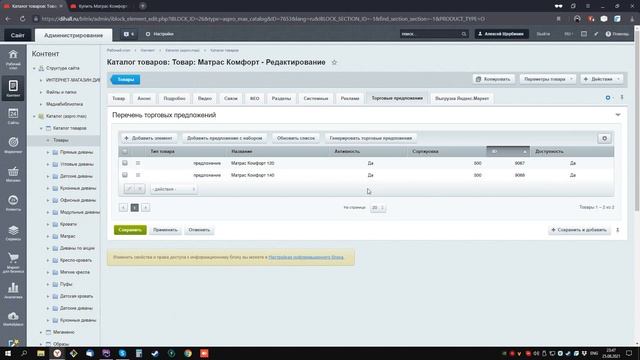Viewport: 640px width, 360px height.
Task: Open Steam from the taskbar
Action: point(155,353)
